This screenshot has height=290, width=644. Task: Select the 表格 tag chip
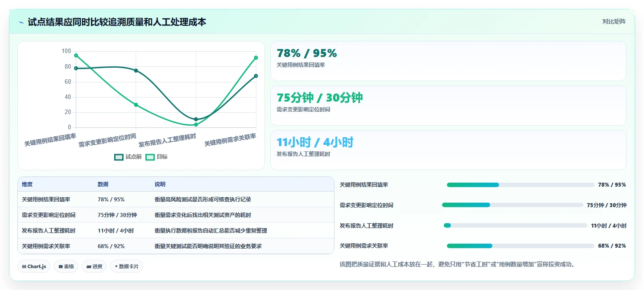click(x=66, y=266)
